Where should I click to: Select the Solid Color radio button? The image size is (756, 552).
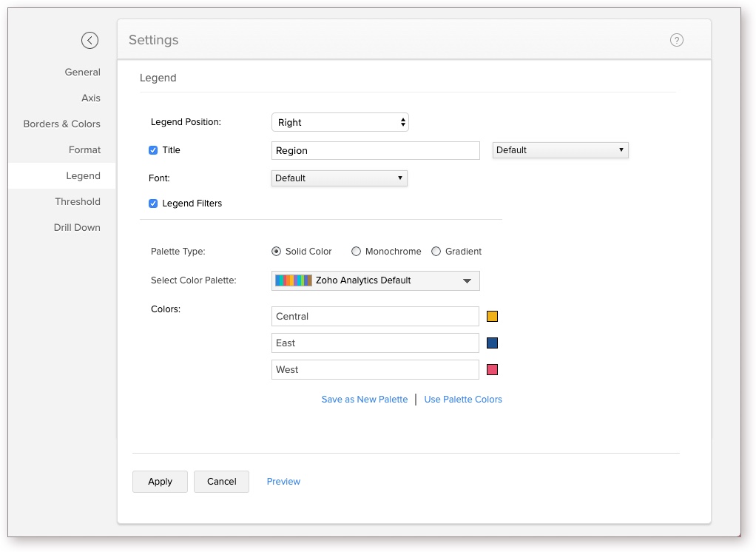click(x=277, y=252)
